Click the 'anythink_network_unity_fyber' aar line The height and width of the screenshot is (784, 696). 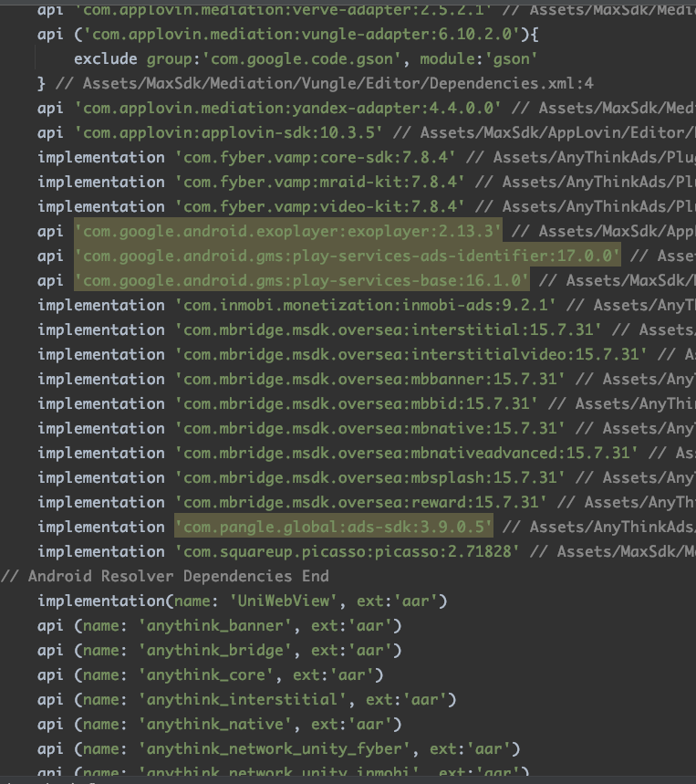[279, 748]
